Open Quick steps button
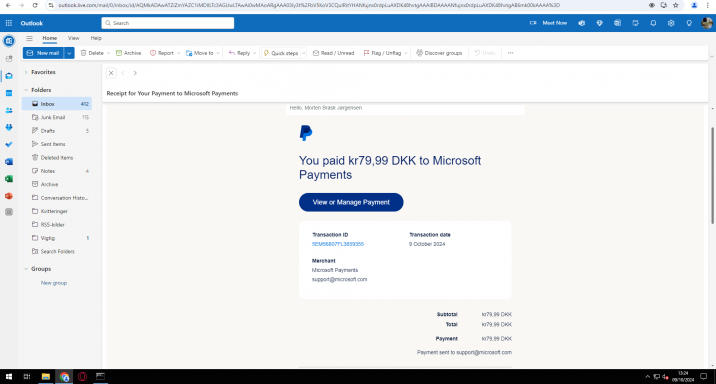 [281, 53]
